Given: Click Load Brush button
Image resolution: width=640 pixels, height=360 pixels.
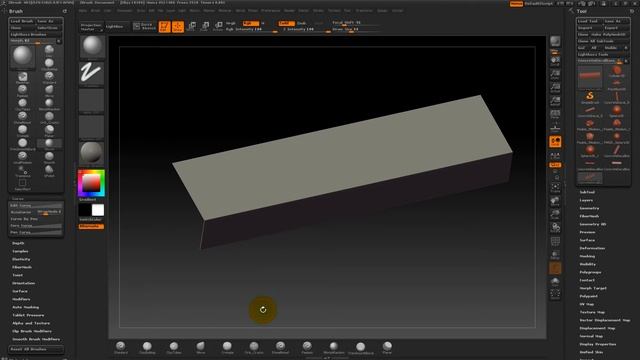Looking at the screenshot, I should [22, 21].
